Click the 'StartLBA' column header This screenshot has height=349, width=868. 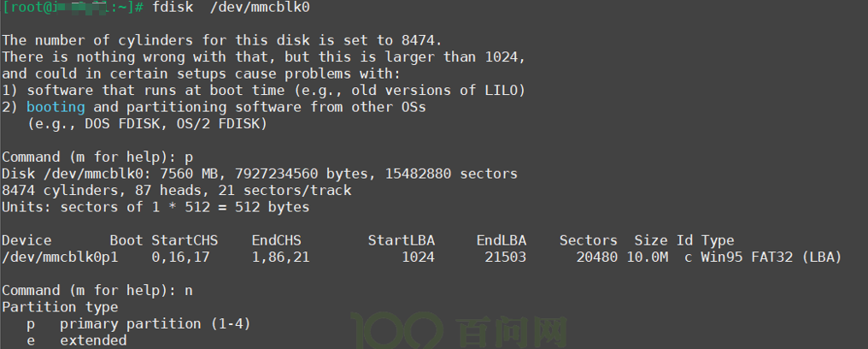coord(402,240)
